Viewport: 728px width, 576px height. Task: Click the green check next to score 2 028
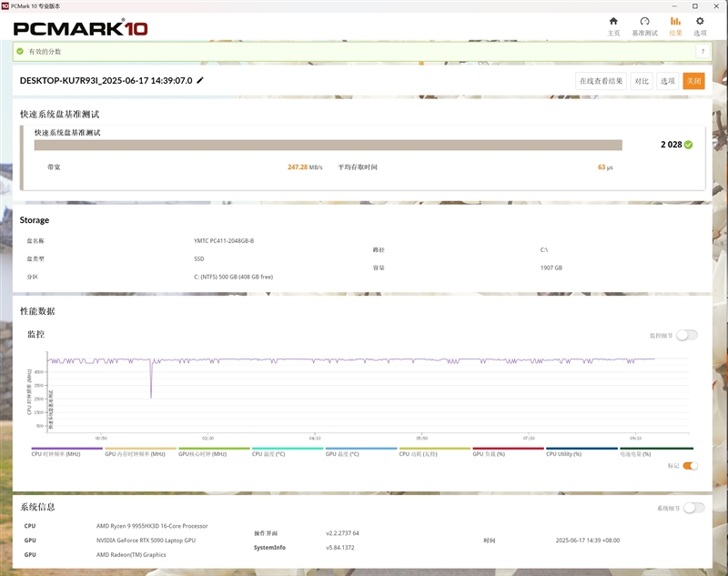click(689, 145)
